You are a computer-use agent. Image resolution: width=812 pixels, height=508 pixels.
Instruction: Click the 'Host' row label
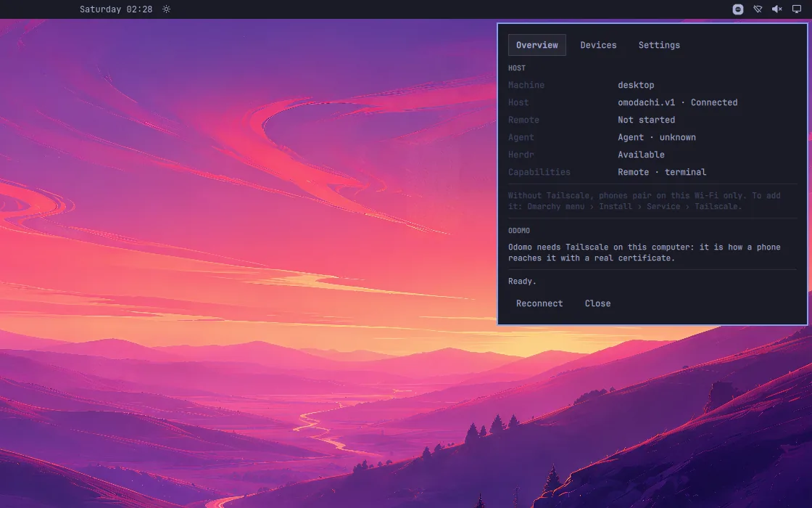coord(518,102)
